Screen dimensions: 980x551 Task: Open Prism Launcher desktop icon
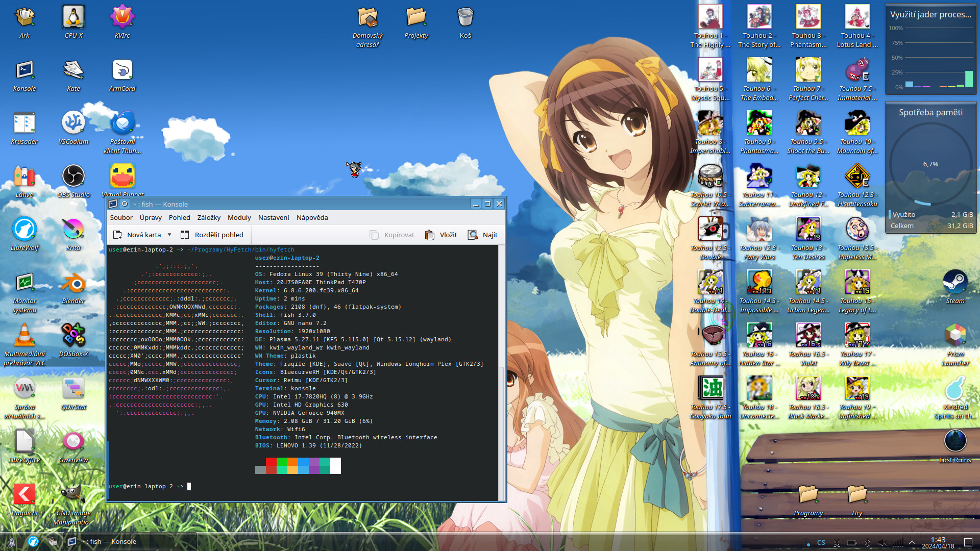(x=955, y=345)
